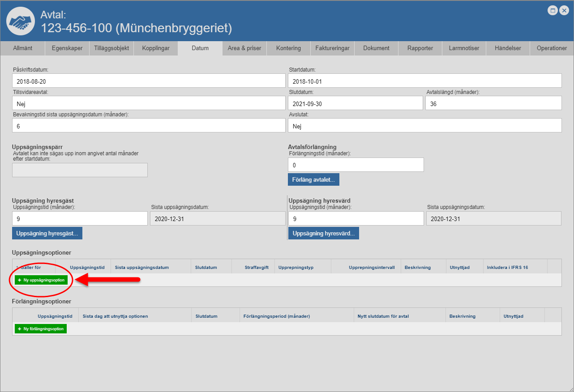This screenshot has height=392, width=574.
Task: Sort by Straffavgift column header
Action: (x=256, y=267)
